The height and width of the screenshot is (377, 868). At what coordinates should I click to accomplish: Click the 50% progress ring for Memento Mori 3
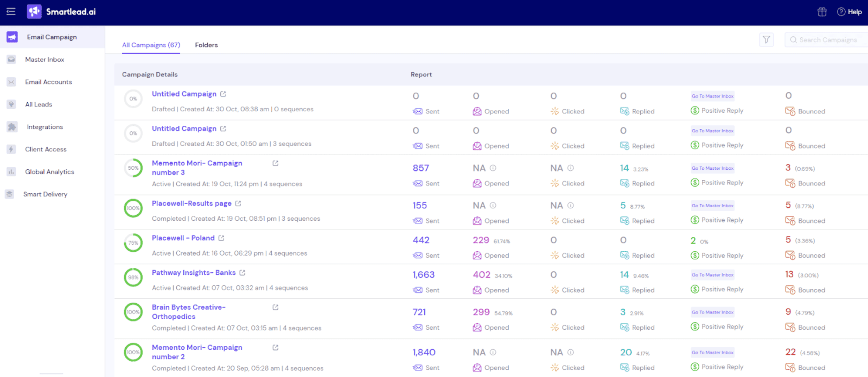coord(133,168)
